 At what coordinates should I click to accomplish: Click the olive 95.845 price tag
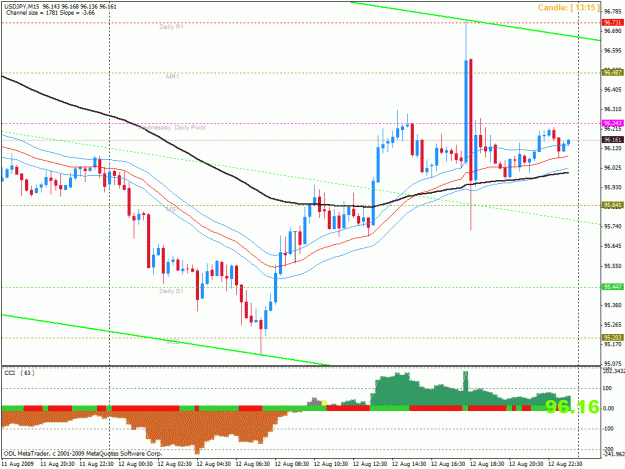613,205
